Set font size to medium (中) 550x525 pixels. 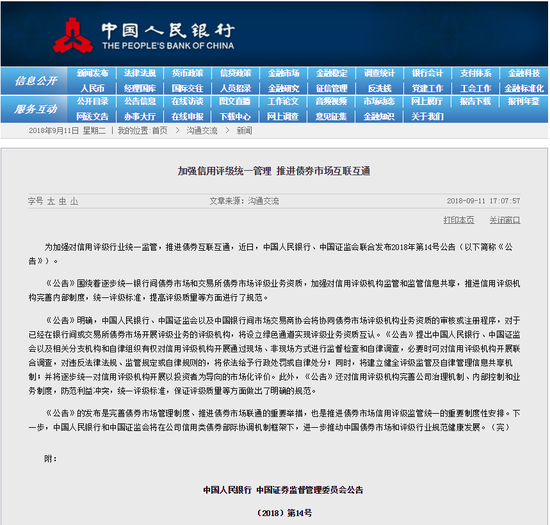click(62, 201)
